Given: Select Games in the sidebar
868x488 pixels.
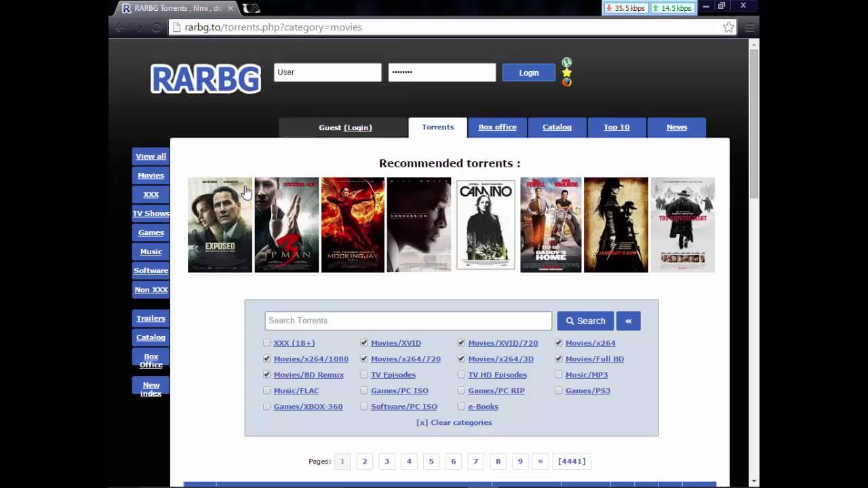Looking at the screenshot, I should [x=151, y=232].
